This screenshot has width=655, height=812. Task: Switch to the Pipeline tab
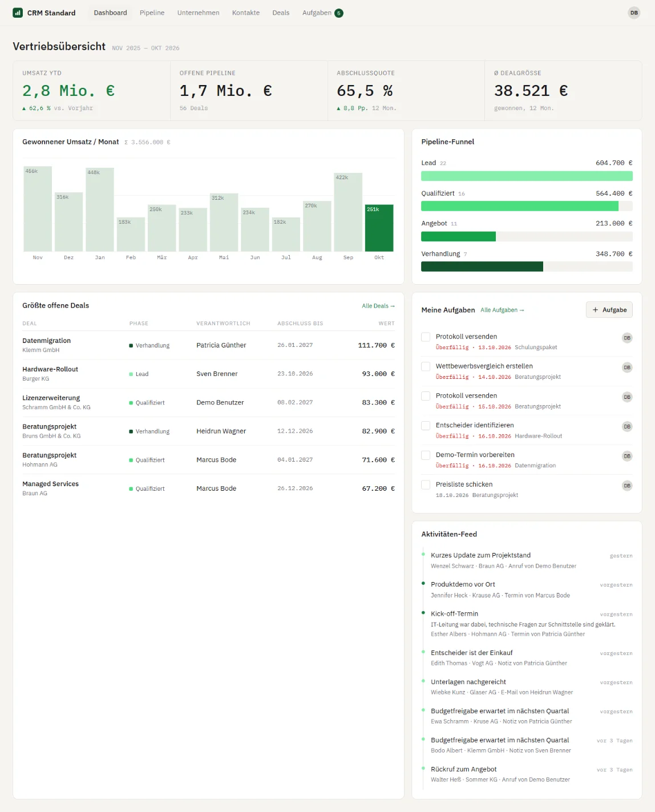(152, 13)
